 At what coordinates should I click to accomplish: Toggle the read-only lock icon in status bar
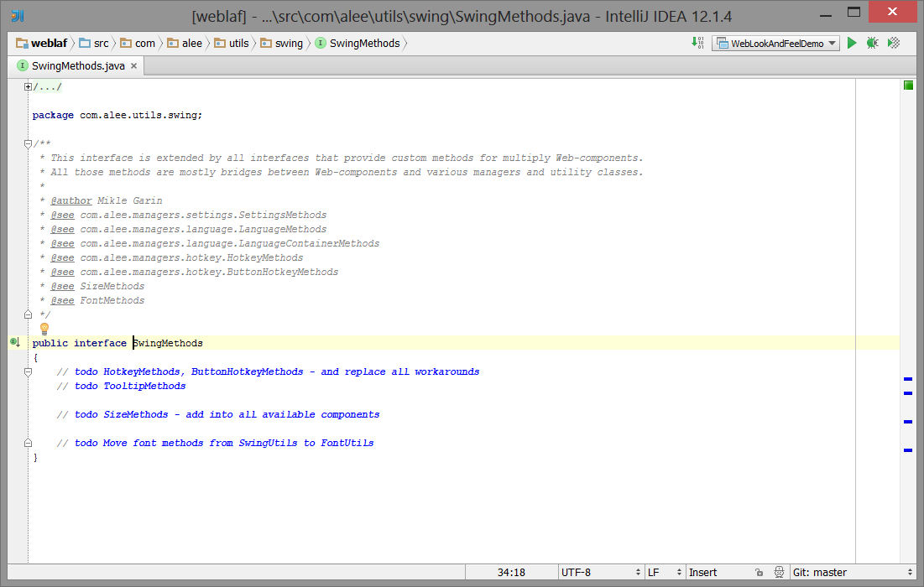[759, 572]
